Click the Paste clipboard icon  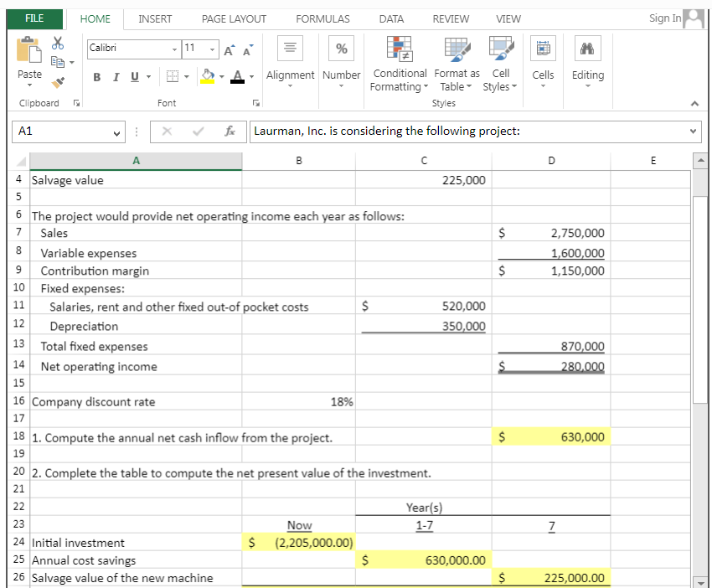point(29,50)
